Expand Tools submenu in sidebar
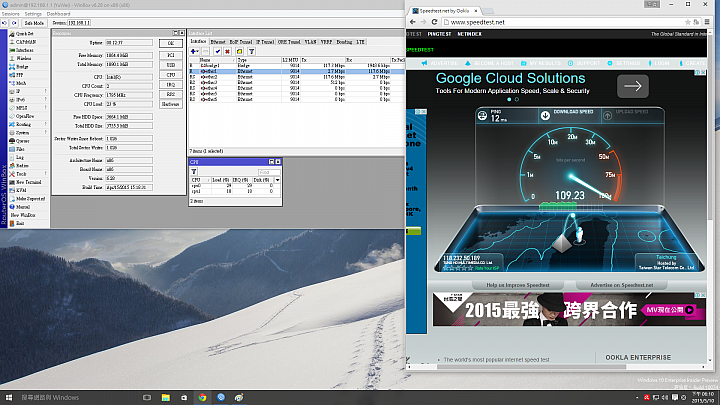The image size is (720, 405). (x=45, y=174)
